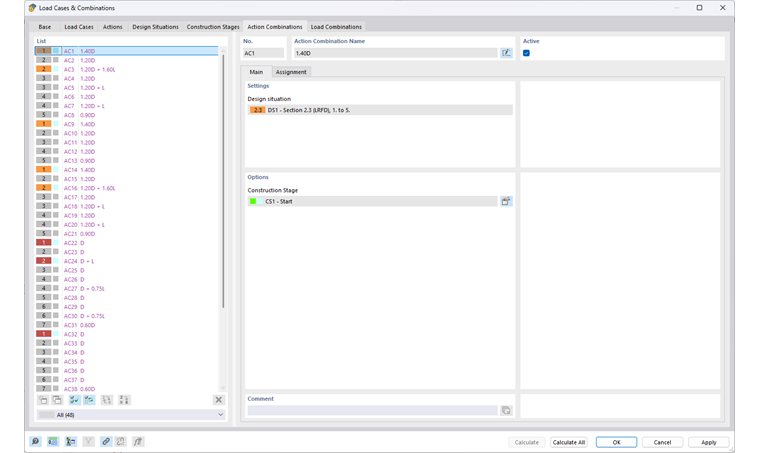
Task: Open the Assignment sub-tab
Action: coord(291,72)
